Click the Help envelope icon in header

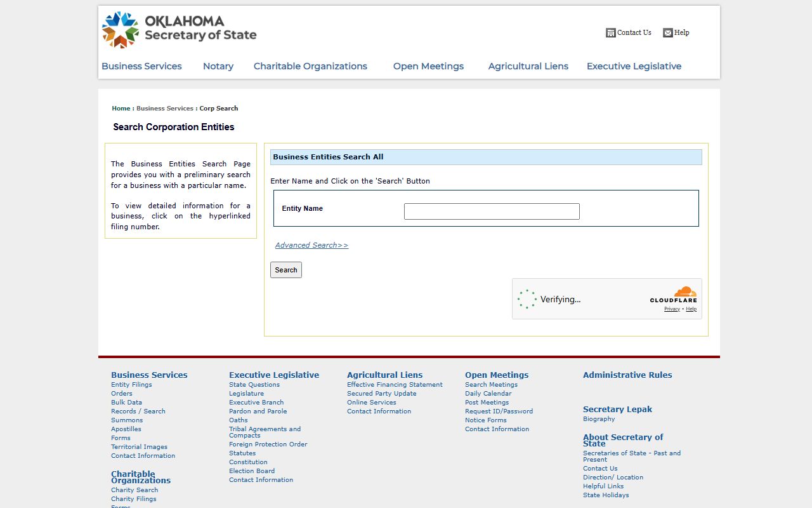coord(667,33)
